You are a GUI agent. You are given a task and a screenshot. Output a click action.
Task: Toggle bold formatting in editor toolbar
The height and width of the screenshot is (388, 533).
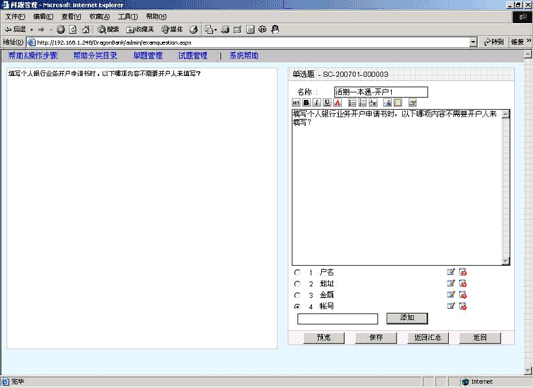pos(306,103)
